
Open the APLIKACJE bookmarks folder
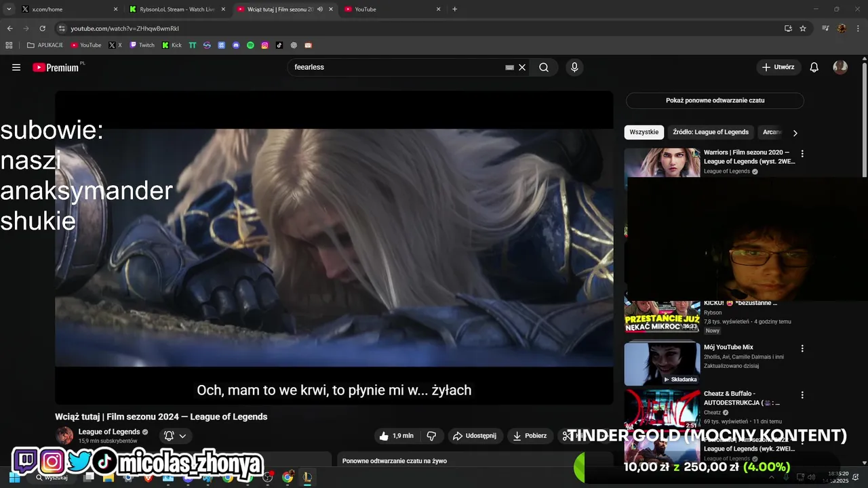(x=45, y=45)
